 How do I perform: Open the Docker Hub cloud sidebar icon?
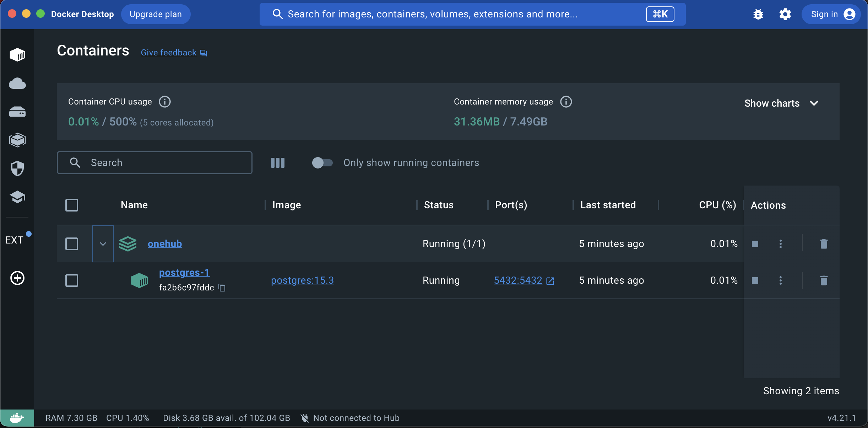pos(17,84)
